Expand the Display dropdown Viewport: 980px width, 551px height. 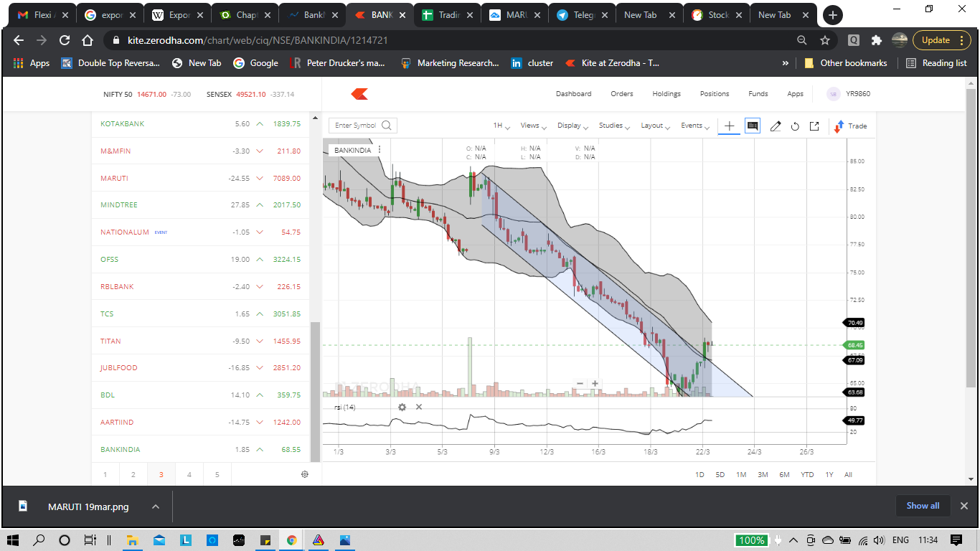(x=573, y=126)
